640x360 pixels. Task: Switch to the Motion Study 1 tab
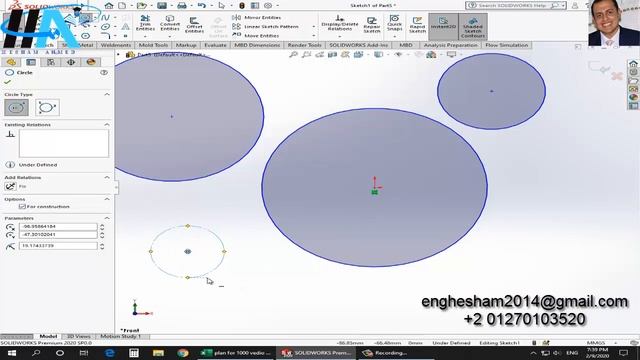pos(121,336)
